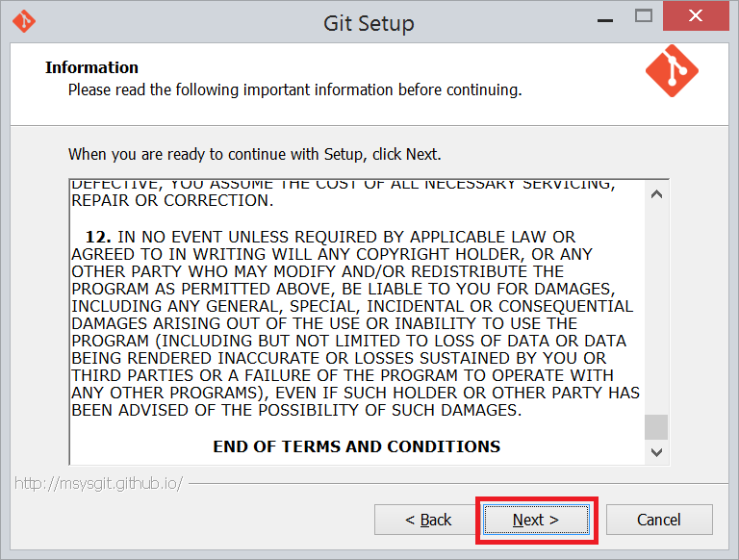Click the empty scrollbar track above the thumb

click(657, 308)
